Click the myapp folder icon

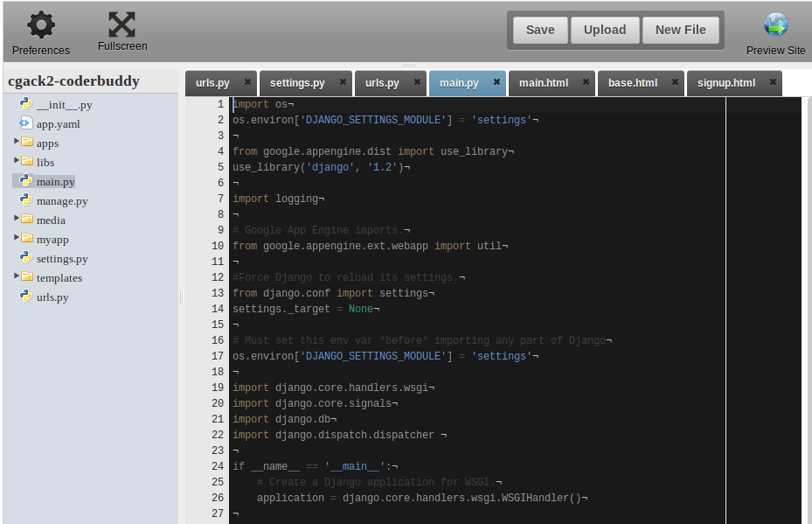[27, 238]
